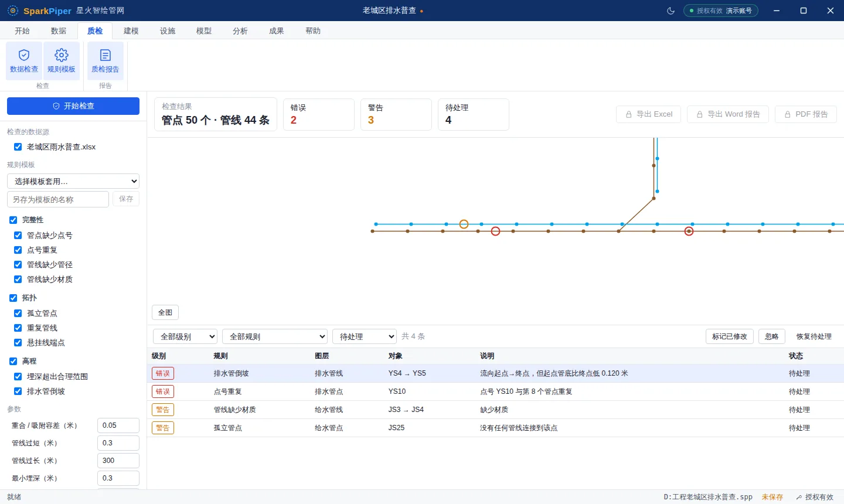Image resolution: width=844 pixels, height=504 pixels.
Task: Click the 管线过长 value field
Action: (x=118, y=461)
